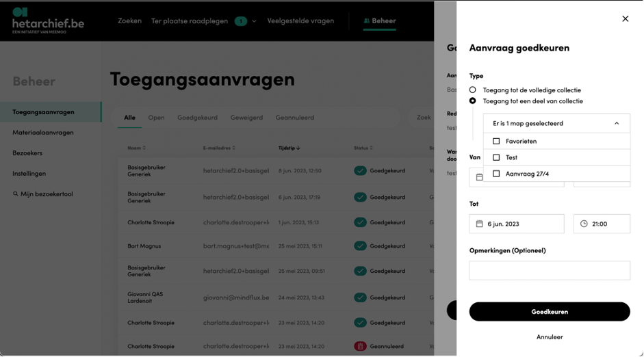Image resolution: width=644 pixels, height=357 pixels.
Task: Switch to the Goedgekeurd tab
Action: tap(198, 118)
